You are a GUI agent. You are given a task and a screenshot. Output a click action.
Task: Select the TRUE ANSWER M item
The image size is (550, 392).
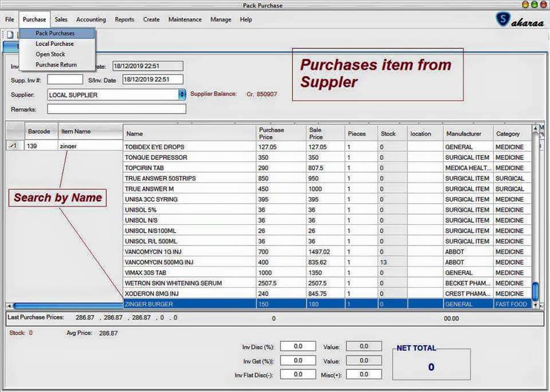[328, 189]
